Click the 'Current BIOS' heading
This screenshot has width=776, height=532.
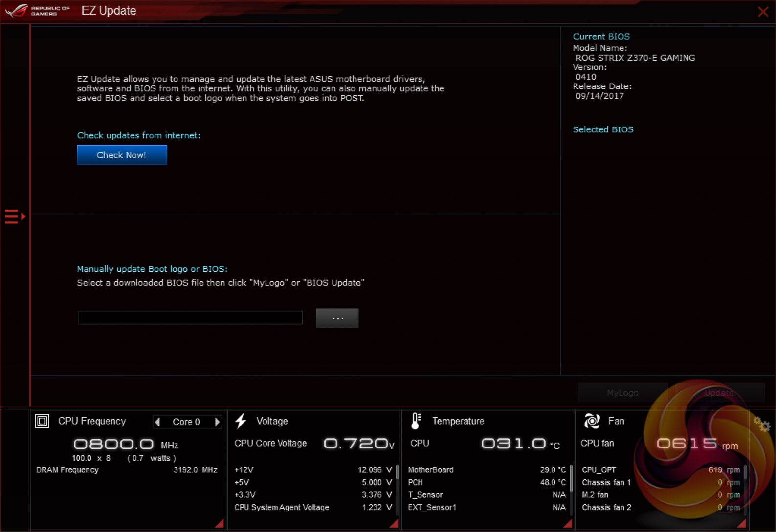(601, 37)
